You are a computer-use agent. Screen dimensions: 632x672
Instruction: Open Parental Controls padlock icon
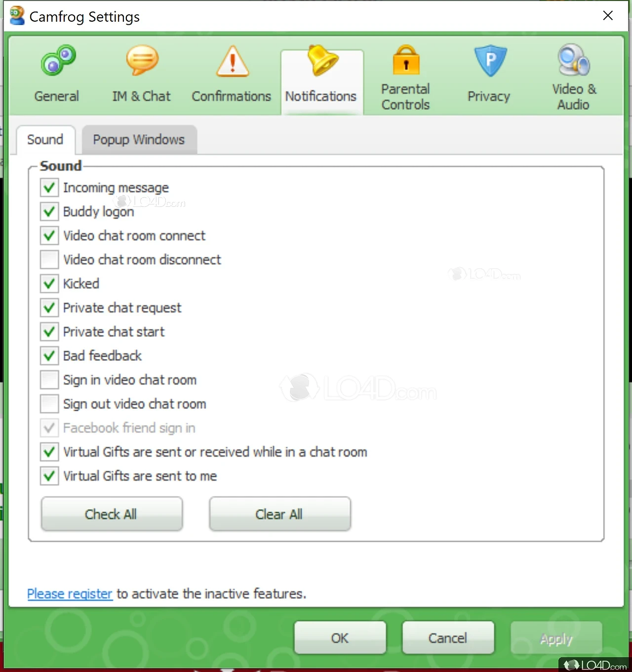(406, 60)
